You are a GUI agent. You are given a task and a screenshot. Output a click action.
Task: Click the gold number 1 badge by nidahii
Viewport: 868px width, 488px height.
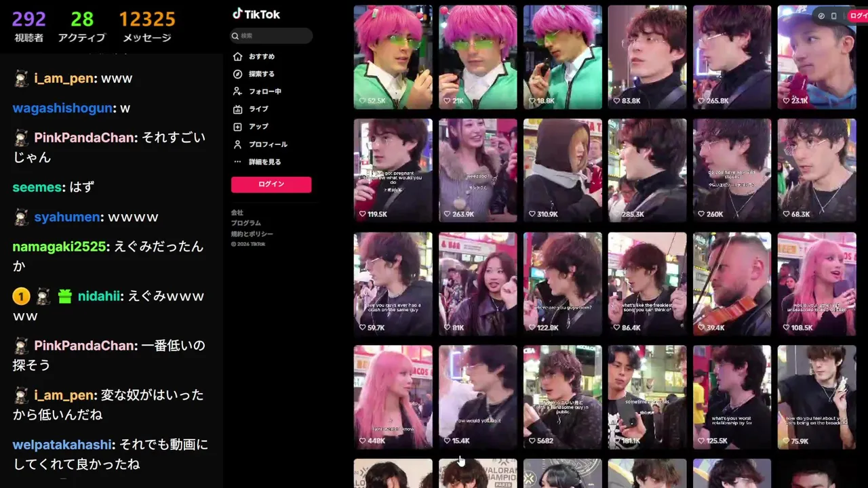(21, 296)
